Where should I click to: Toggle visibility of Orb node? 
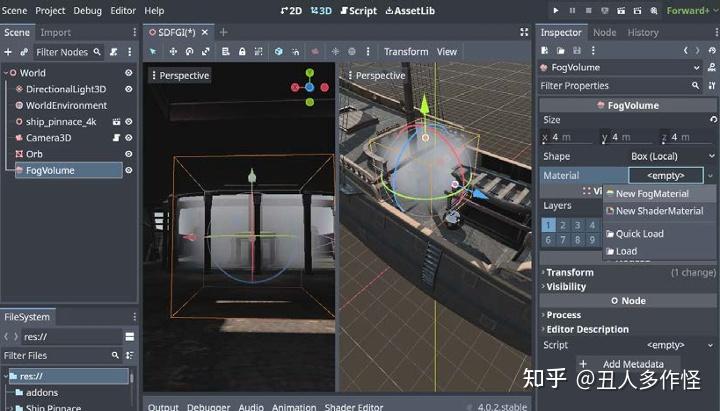point(129,154)
